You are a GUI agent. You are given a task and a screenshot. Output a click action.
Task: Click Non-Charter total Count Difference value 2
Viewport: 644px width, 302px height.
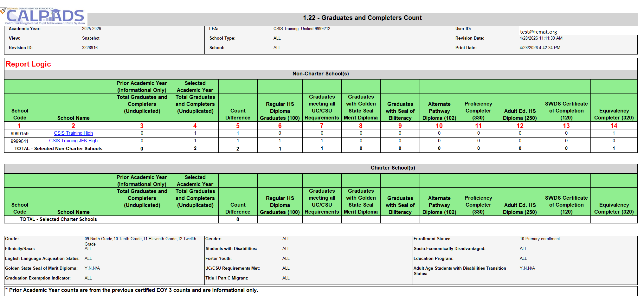click(x=238, y=149)
